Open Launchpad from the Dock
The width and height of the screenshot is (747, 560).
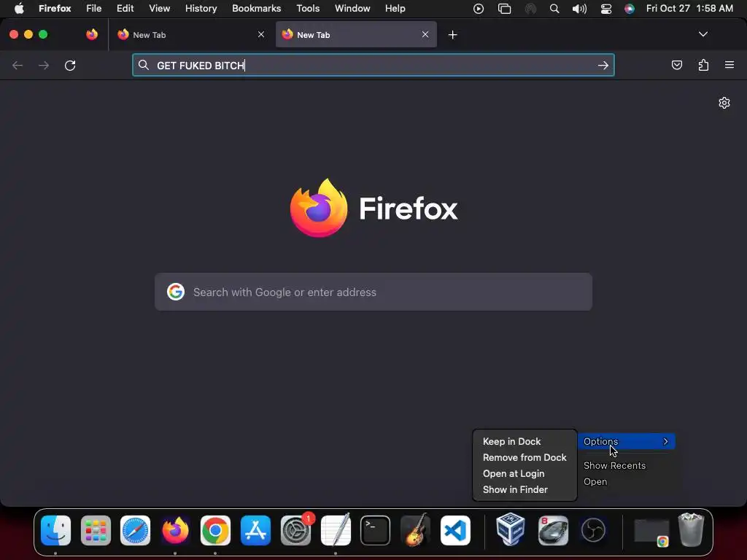[96, 530]
